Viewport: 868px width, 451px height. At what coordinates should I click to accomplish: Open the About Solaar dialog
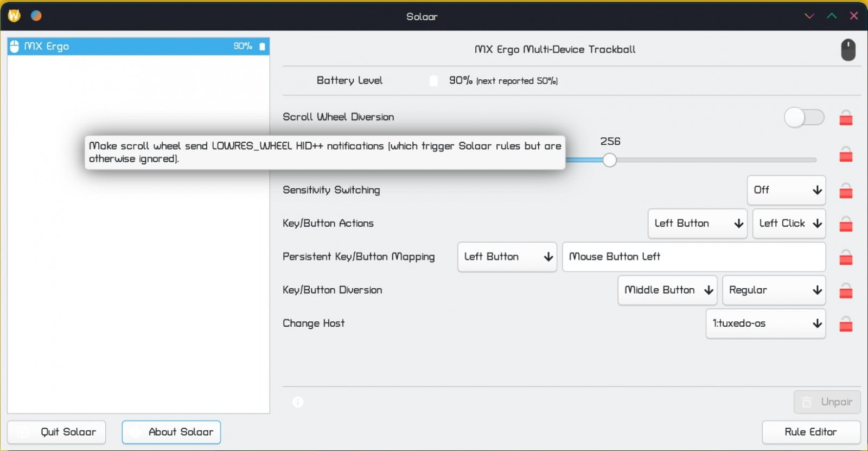[171, 432]
